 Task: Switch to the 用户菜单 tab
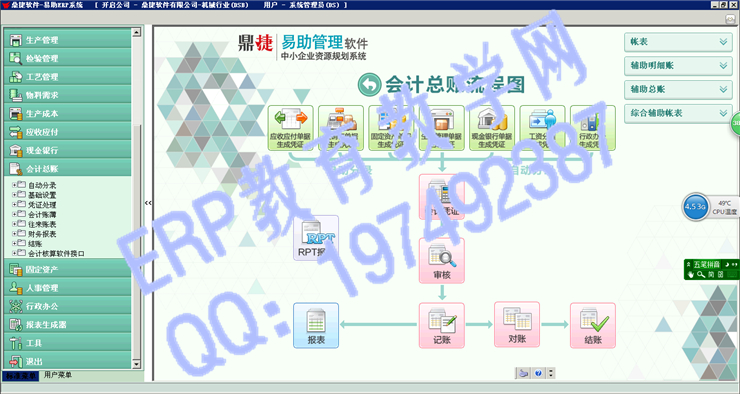[x=58, y=375]
